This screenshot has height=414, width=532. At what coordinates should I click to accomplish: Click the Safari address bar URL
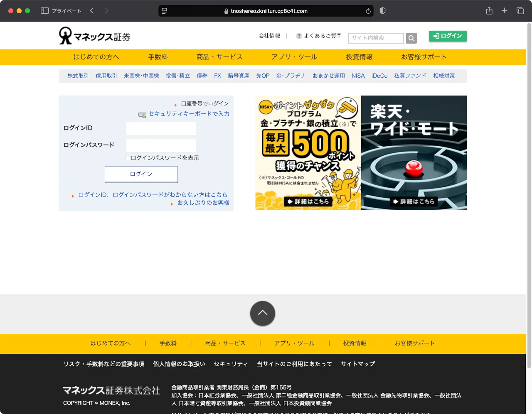[269, 11]
